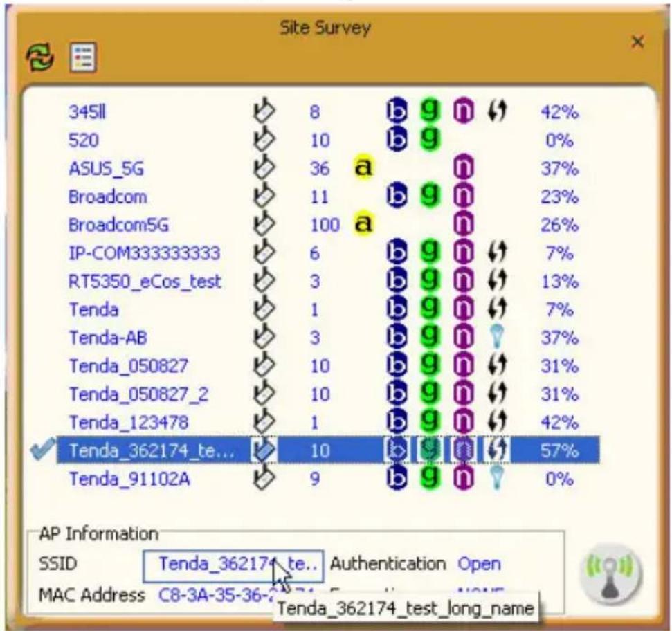Click the 57% signal strength value
This screenshot has width=672, height=631.
pyautogui.click(x=559, y=450)
